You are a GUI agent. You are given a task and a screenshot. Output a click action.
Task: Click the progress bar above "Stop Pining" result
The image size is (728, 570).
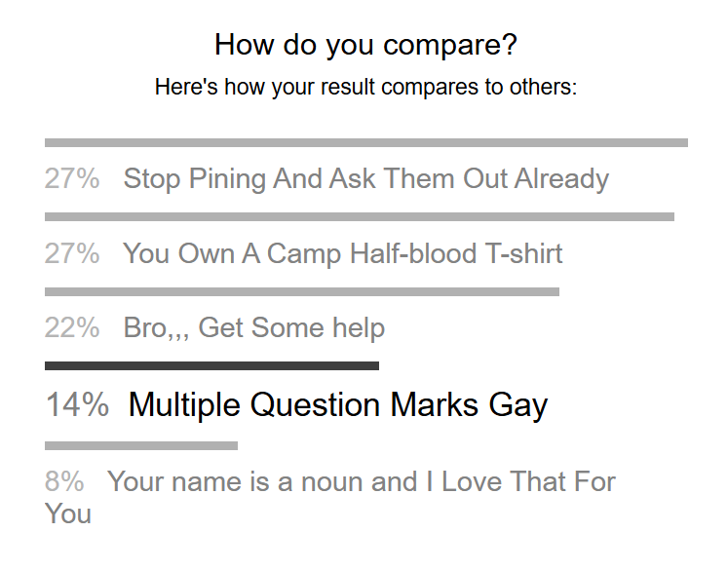(x=365, y=143)
